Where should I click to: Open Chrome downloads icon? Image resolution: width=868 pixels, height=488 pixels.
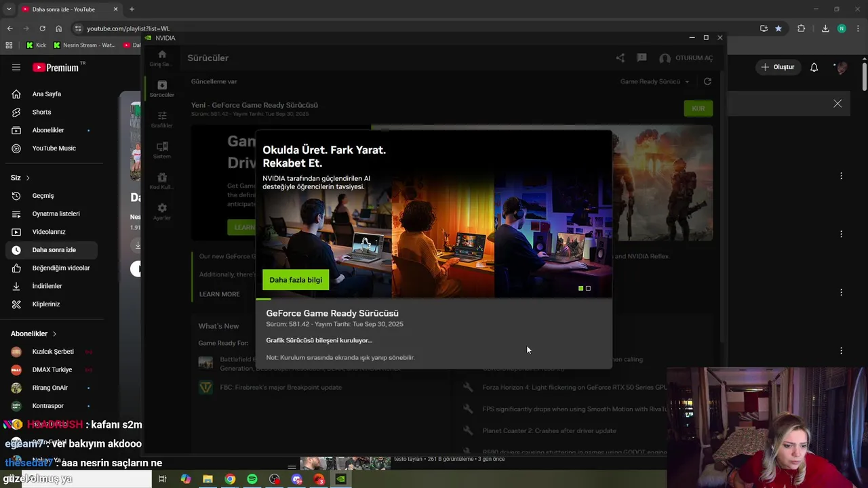click(825, 28)
